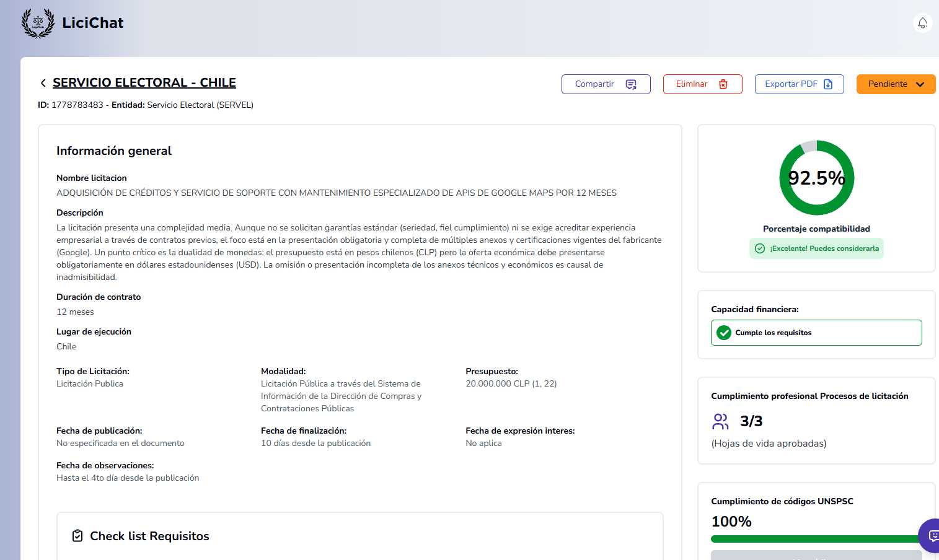The height and width of the screenshot is (560, 939).
Task: Click the green check icon for Cumple los requisitos
Action: pos(724,333)
